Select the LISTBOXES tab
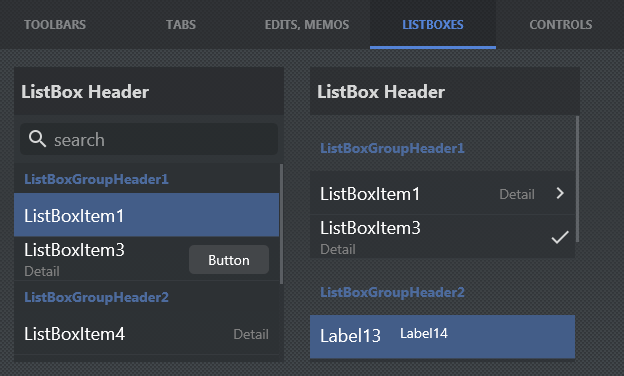The image size is (624, 376). pyautogui.click(x=433, y=25)
